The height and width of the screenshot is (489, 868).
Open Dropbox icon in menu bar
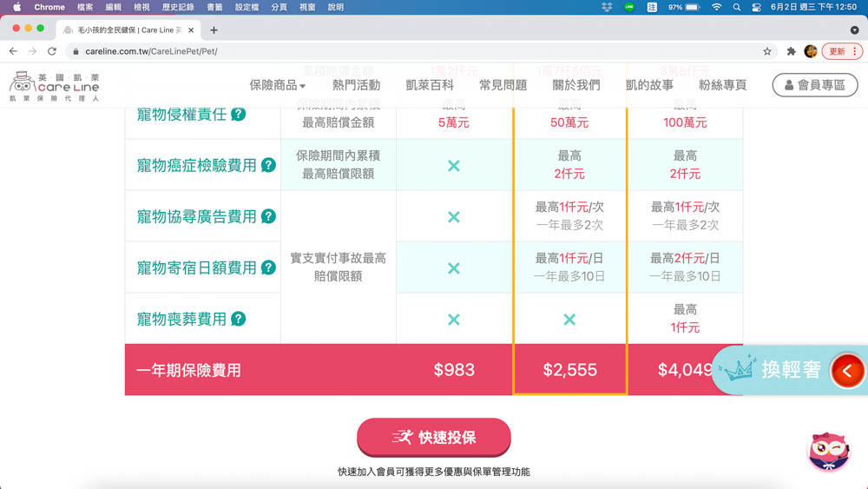pos(607,7)
